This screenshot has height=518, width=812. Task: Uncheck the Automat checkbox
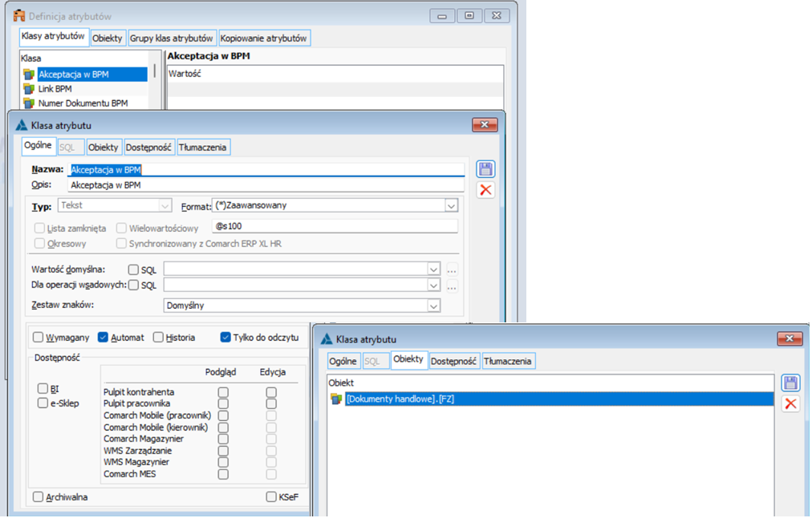click(103, 338)
